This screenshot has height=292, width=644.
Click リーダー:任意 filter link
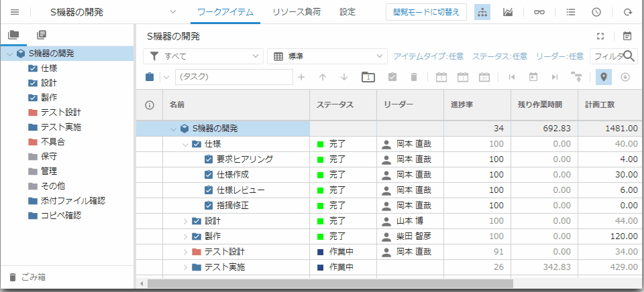pos(559,56)
